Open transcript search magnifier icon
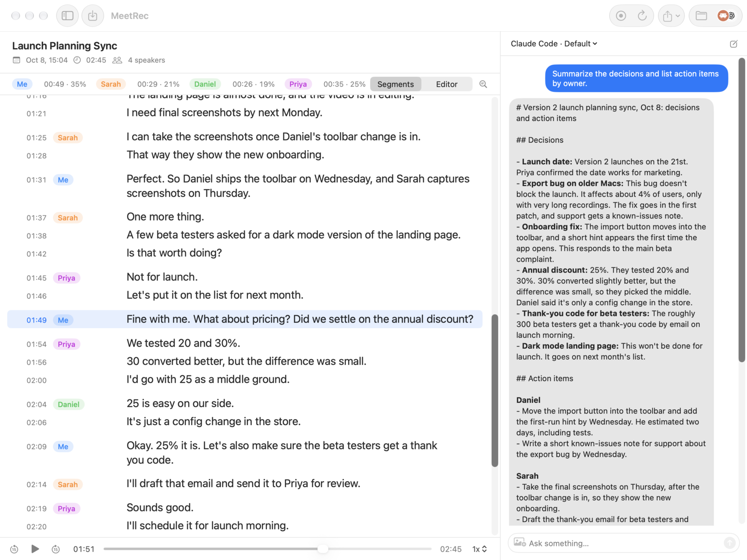Image resolution: width=747 pixels, height=560 pixels. pyautogui.click(x=483, y=84)
